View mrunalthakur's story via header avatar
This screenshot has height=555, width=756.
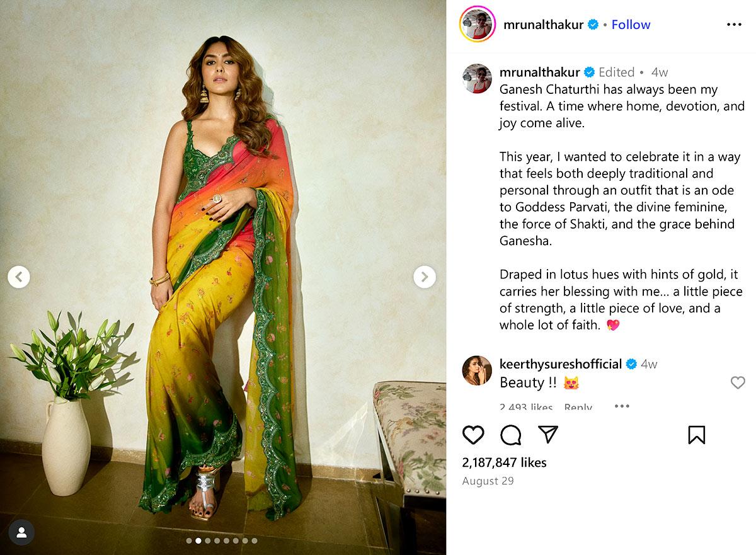click(x=478, y=25)
